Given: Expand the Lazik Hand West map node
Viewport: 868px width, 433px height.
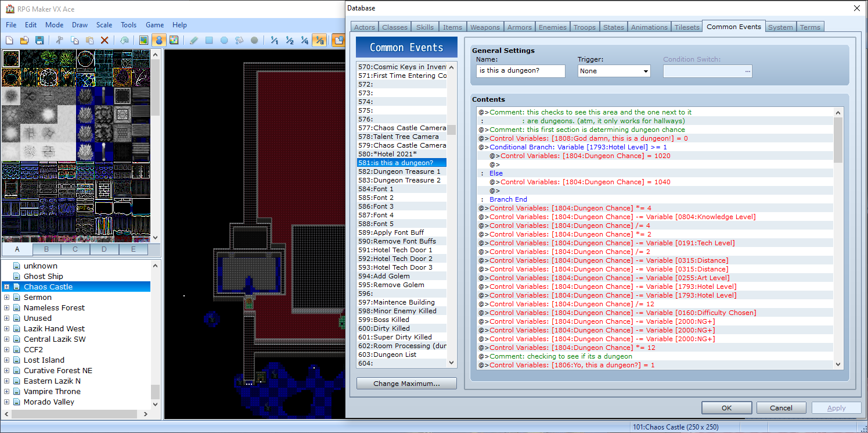Looking at the screenshot, I should pyautogui.click(x=6, y=329).
